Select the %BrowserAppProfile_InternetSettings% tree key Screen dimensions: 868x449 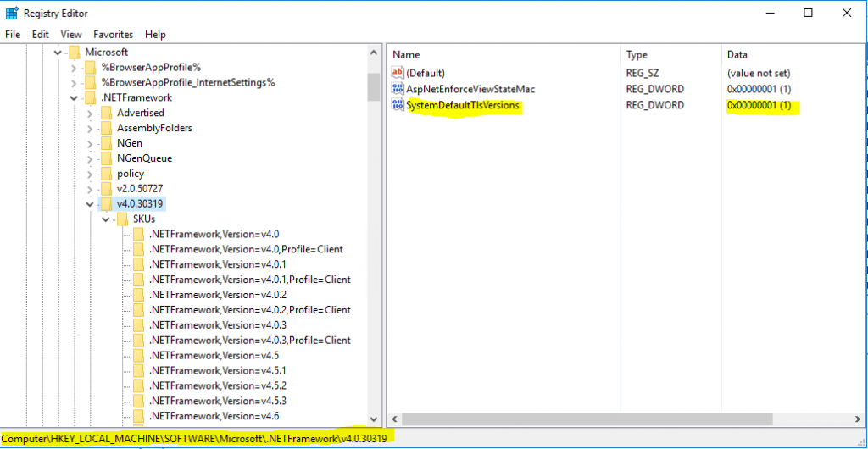coord(188,83)
